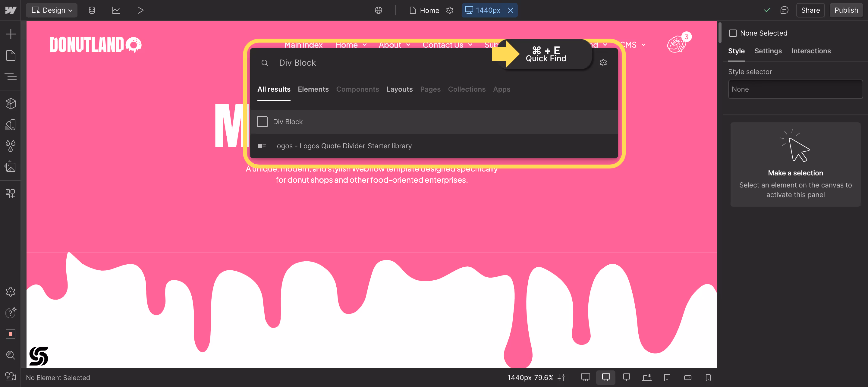The width and height of the screenshot is (868, 387).
Task: Open the Quick Find search icon
Action: click(x=11, y=355)
